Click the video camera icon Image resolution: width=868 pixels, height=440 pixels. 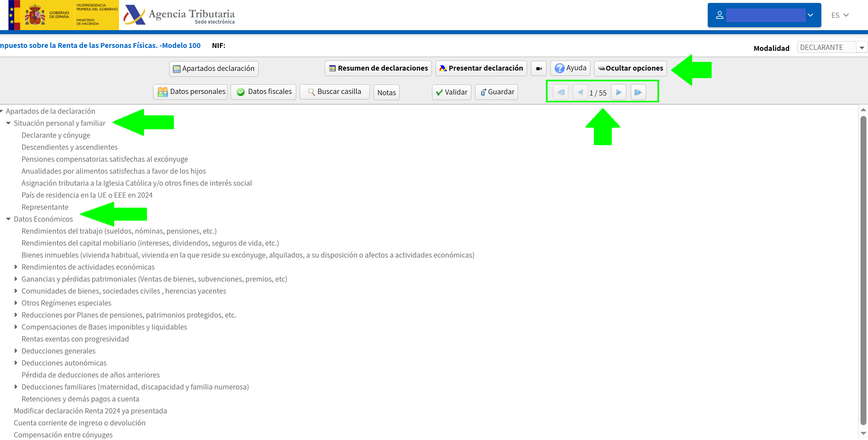point(538,68)
